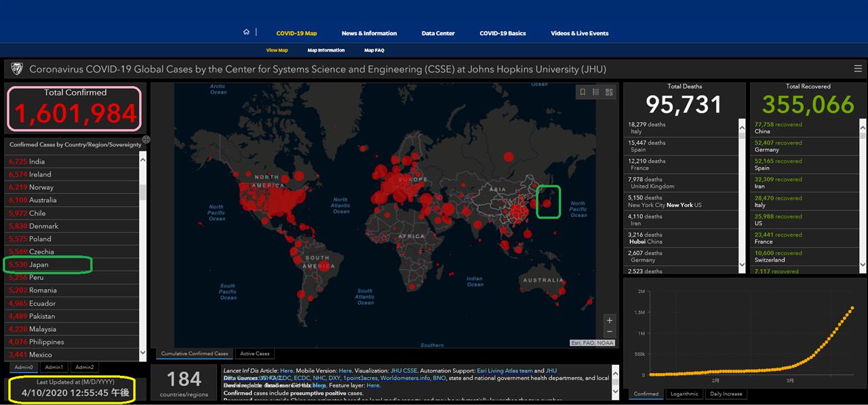Screen dimensions: 868x405
Task: Open the basemap gallery grid icon
Action: [609, 92]
